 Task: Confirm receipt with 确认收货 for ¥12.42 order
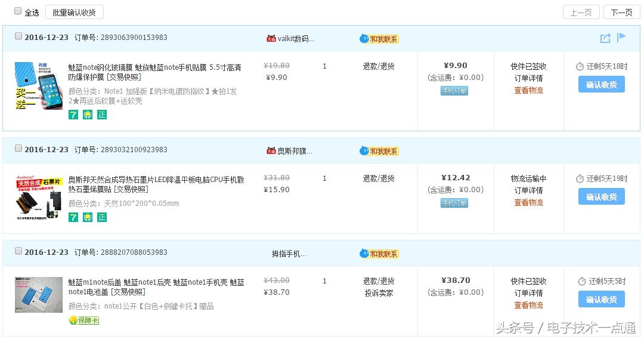602,196
